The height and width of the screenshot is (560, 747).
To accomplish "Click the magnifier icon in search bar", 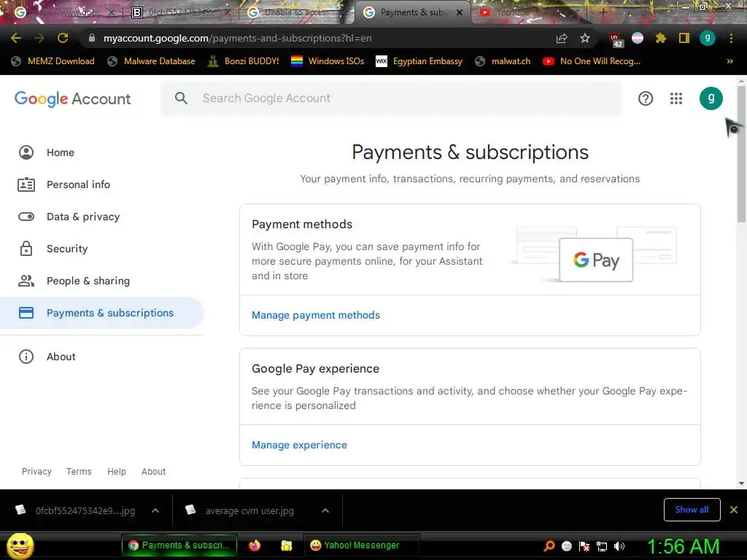I will pos(181,98).
